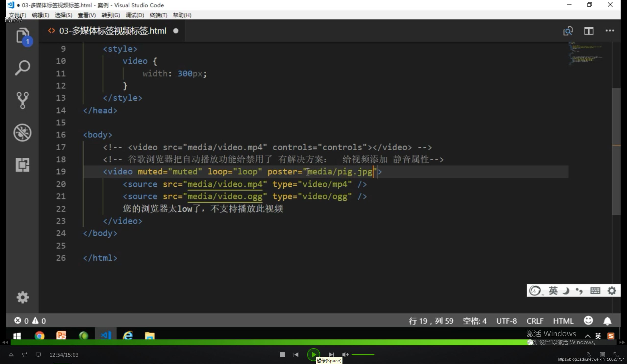This screenshot has height=364, width=627.
Task: Click the player screen display icon
Action: 38,355
